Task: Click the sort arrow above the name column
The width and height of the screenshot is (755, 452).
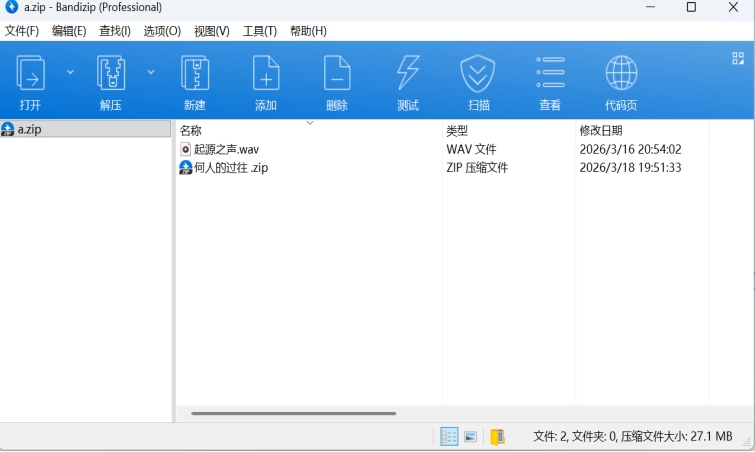Action: (x=310, y=123)
